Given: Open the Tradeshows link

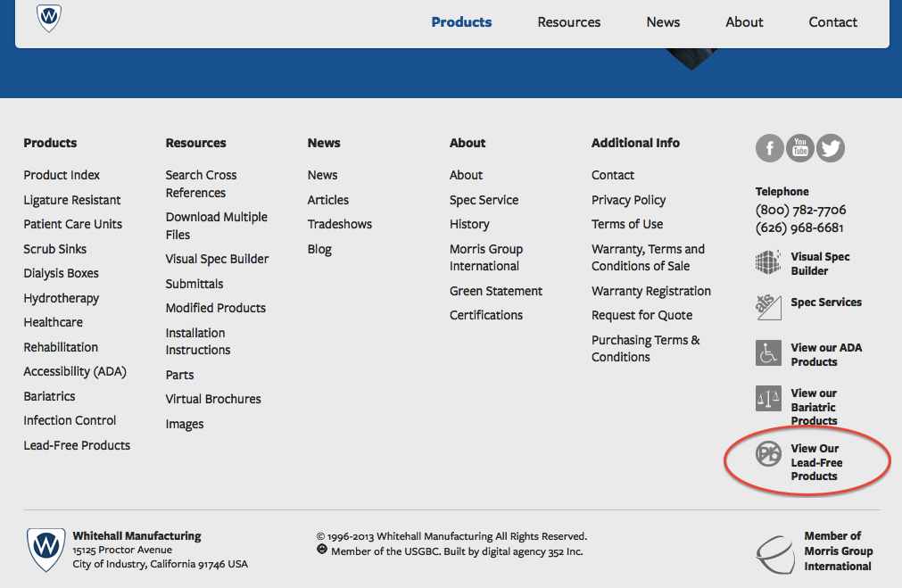Looking at the screenshot, I should (x=339, y=224).
